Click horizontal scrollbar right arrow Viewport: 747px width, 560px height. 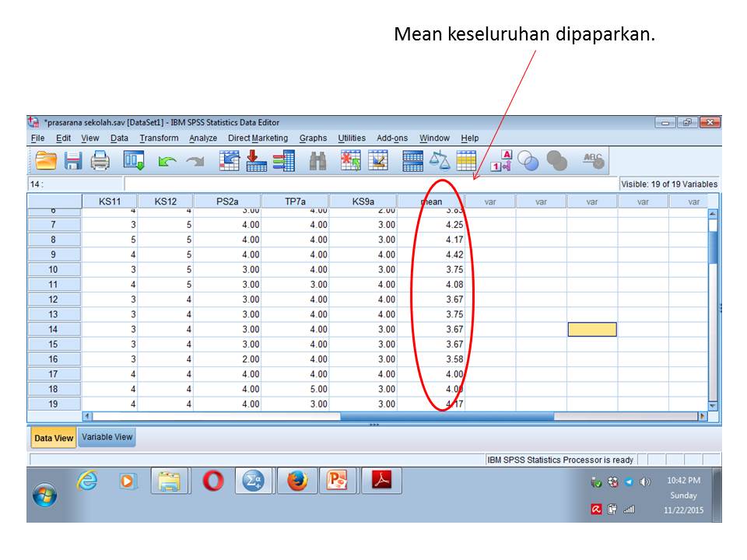click(702, 416)
